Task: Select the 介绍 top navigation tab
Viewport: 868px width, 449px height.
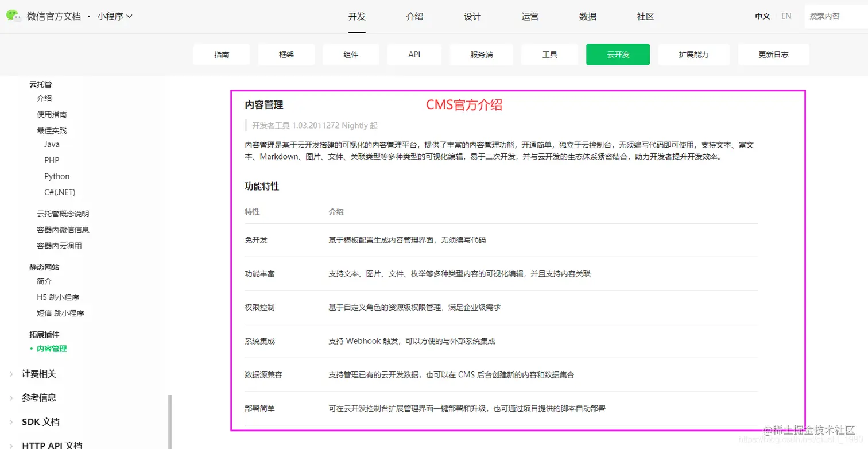Action: 414,16
